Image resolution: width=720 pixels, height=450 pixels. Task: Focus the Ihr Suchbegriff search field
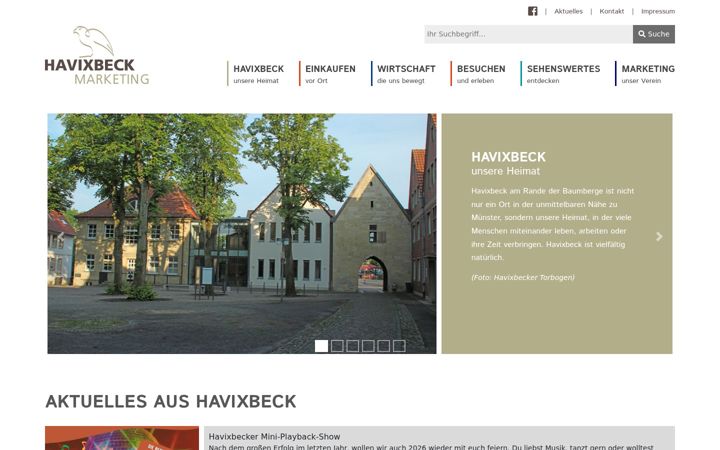(x=528, y=34)
